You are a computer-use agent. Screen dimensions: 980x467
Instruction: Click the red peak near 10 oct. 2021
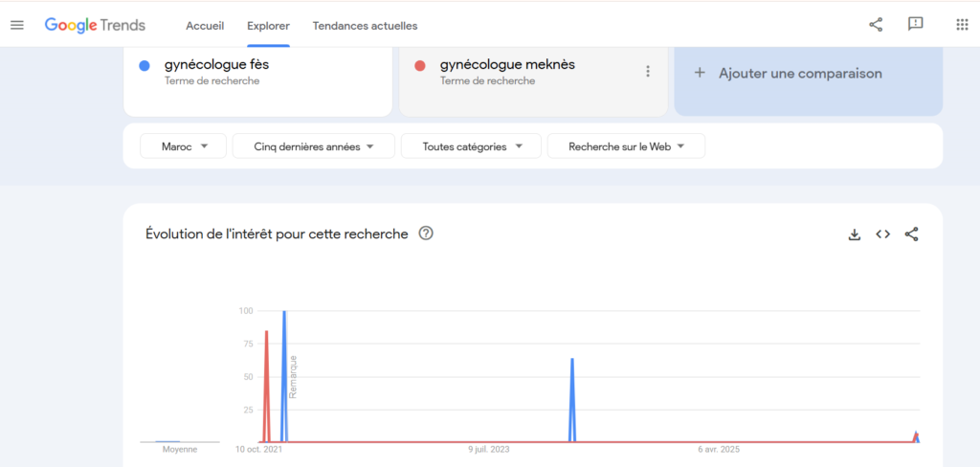tap(267, 387)
